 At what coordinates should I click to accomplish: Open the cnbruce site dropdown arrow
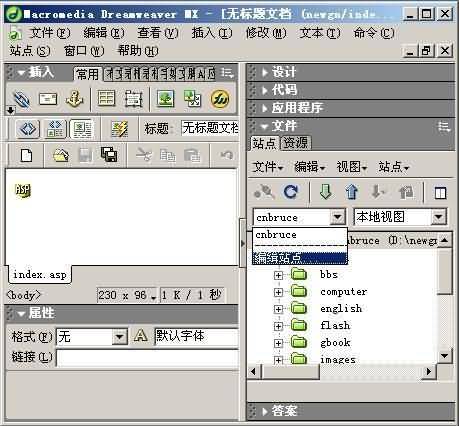click(337, 217)
